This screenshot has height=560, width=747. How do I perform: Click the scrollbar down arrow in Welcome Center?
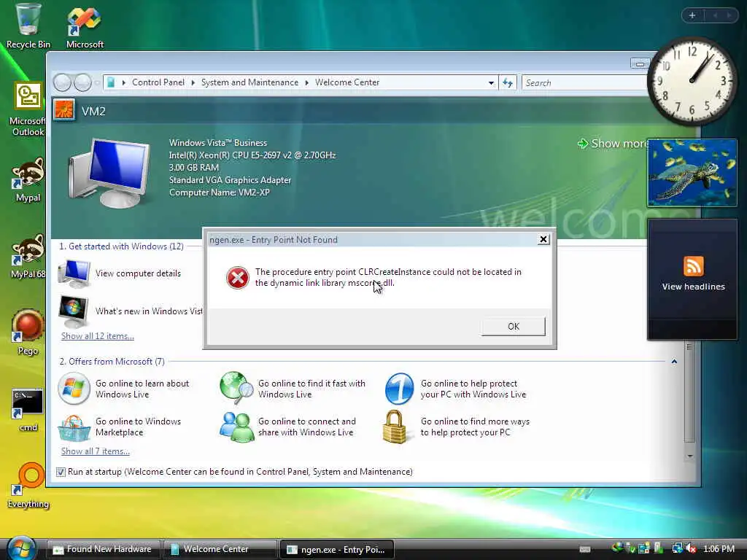(x=689, y=456)
